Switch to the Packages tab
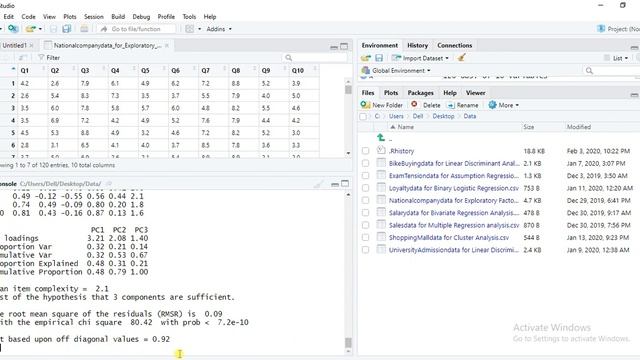 420,93
